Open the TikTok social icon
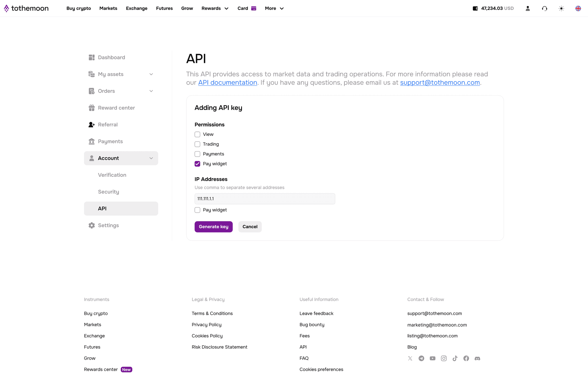The image size is (588, 378). coord(455,358)
